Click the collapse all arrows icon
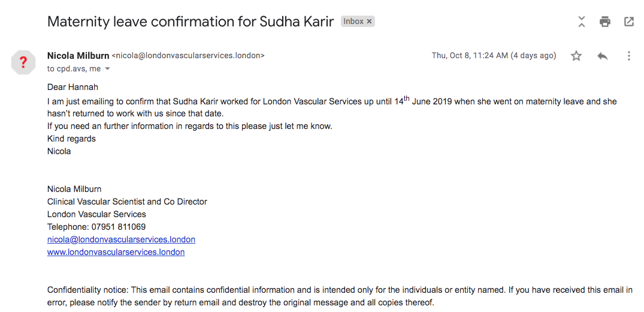Image resolution: width=644 pixels, height=312 pixels. pos(581,22)
